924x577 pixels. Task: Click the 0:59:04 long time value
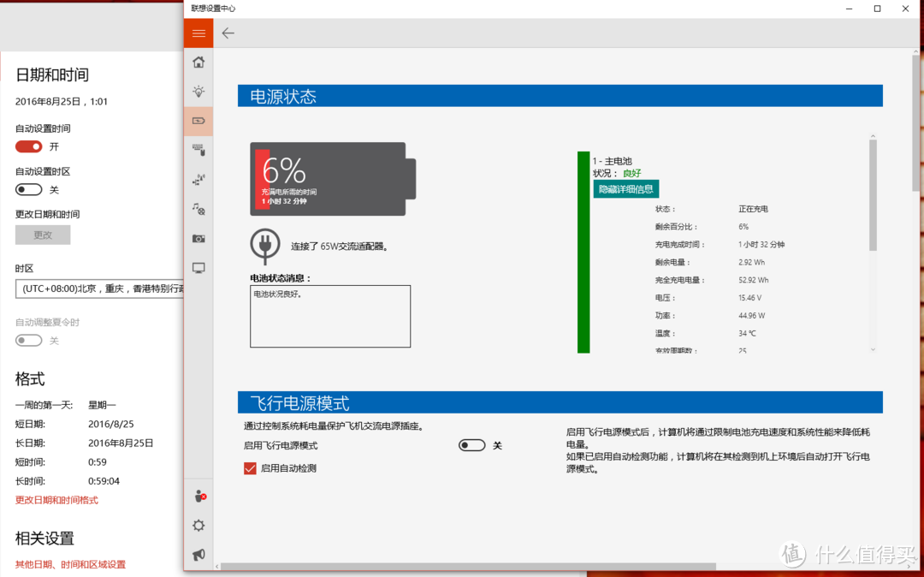[104, 481]
